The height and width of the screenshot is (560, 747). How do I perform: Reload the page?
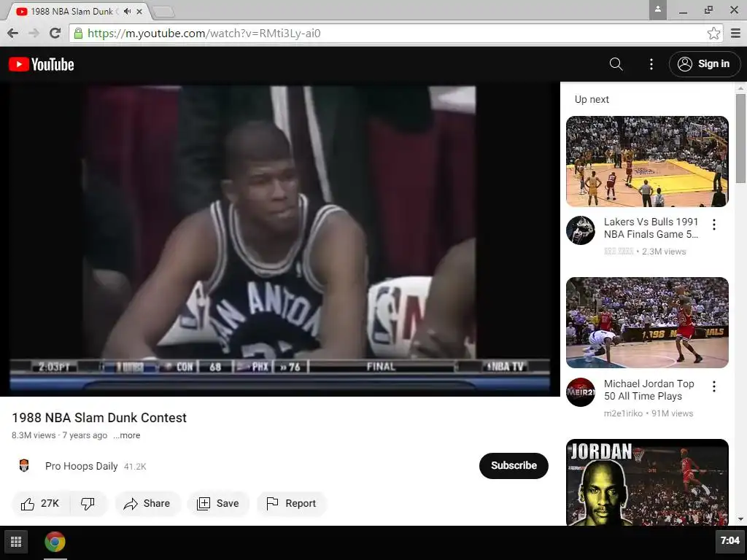click(55, 33)
